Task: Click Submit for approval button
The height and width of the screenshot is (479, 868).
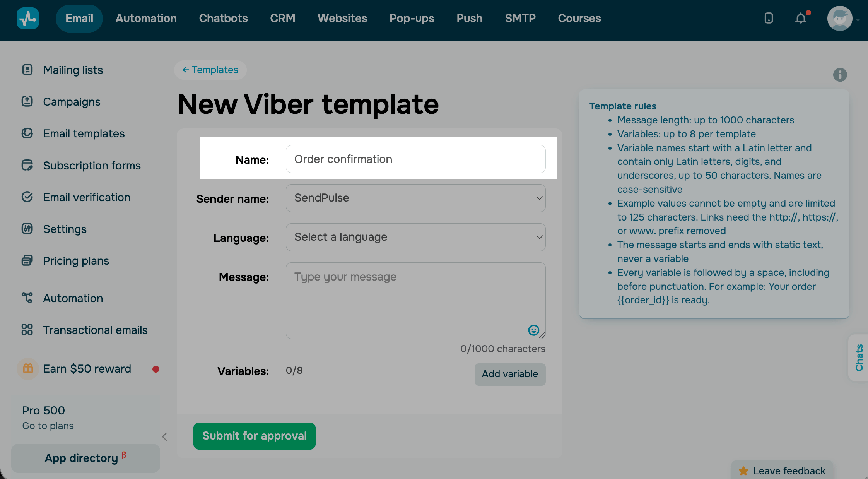Action: [x=255, y=436]
